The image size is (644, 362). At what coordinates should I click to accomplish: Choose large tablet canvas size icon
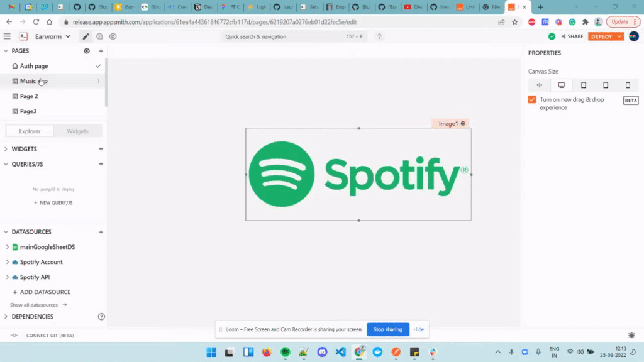pos(584,85)
